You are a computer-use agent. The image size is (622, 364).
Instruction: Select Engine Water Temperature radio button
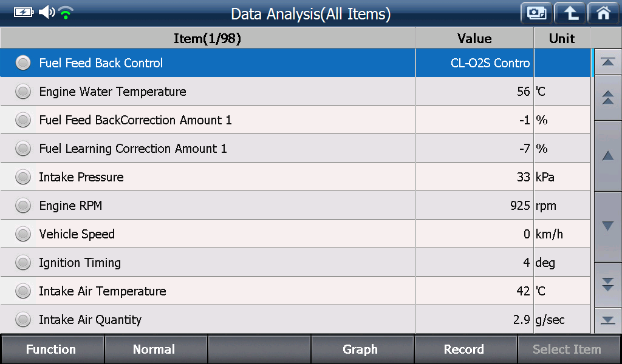23,92
